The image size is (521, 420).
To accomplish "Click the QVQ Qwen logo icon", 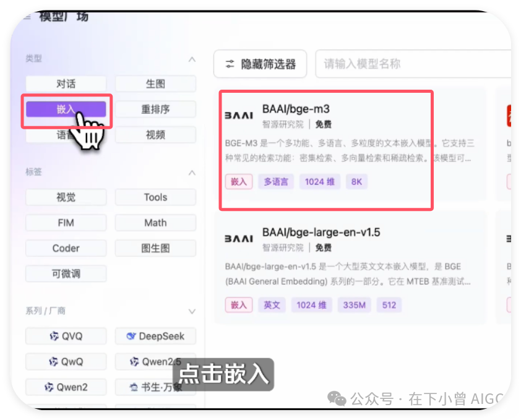I will (54, 336).
